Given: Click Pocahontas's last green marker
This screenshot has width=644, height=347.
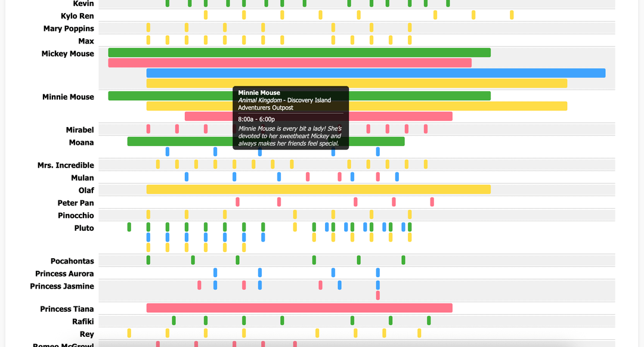Looking at the screenshot, I should (403, 260).
